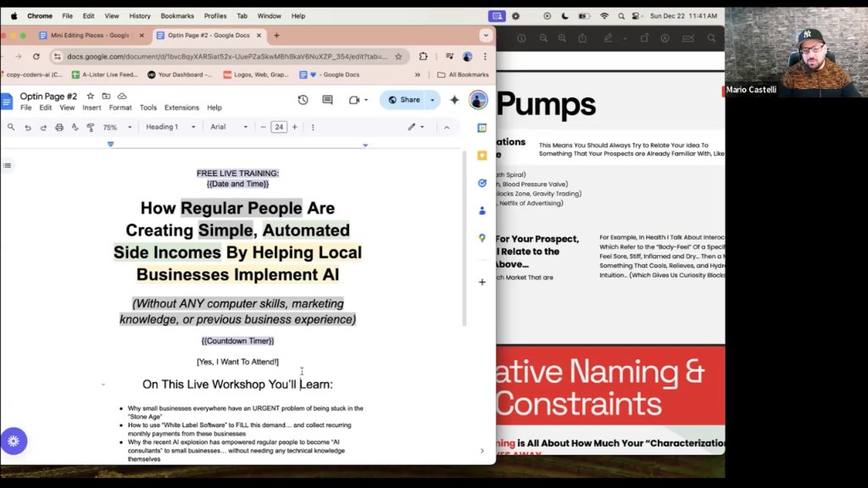Open Google Calendar side panel icon
868x488 pixels.
point(482,128)
